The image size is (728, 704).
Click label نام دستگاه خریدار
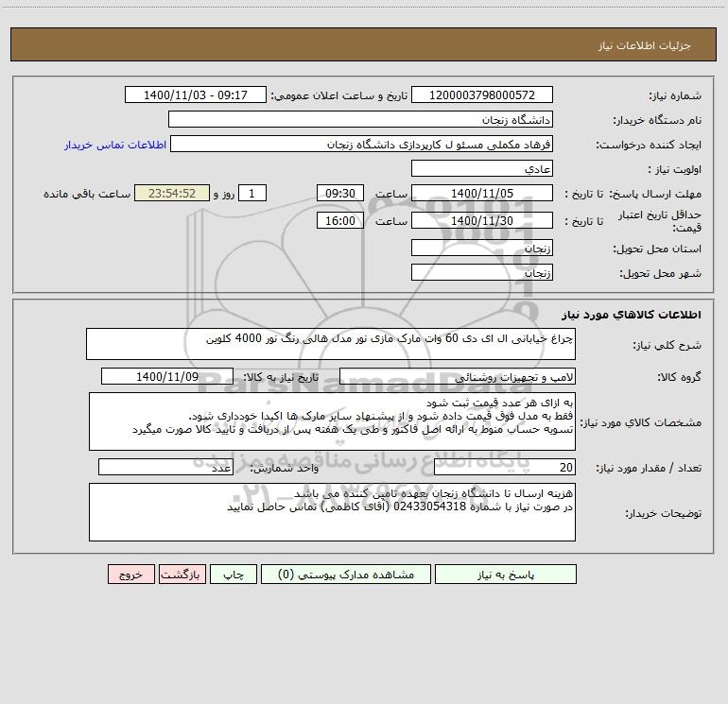pyautogui.click(x=658, y=120)
